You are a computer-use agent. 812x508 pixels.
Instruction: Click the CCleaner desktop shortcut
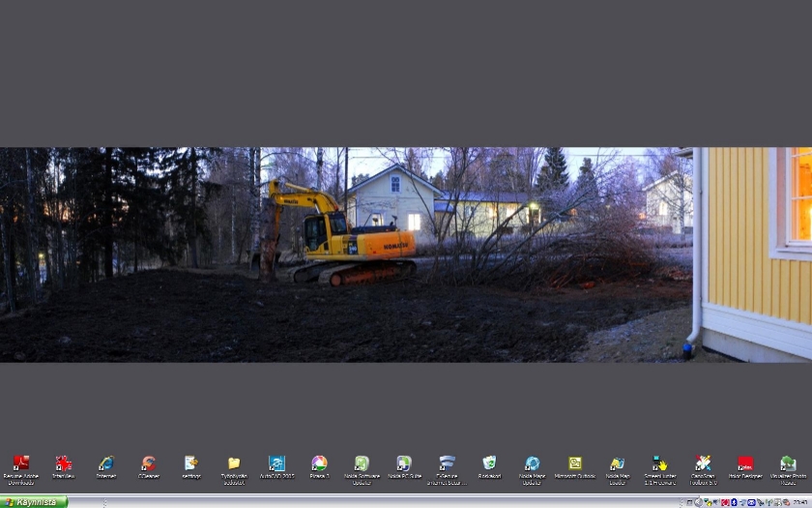pos(148,463)
